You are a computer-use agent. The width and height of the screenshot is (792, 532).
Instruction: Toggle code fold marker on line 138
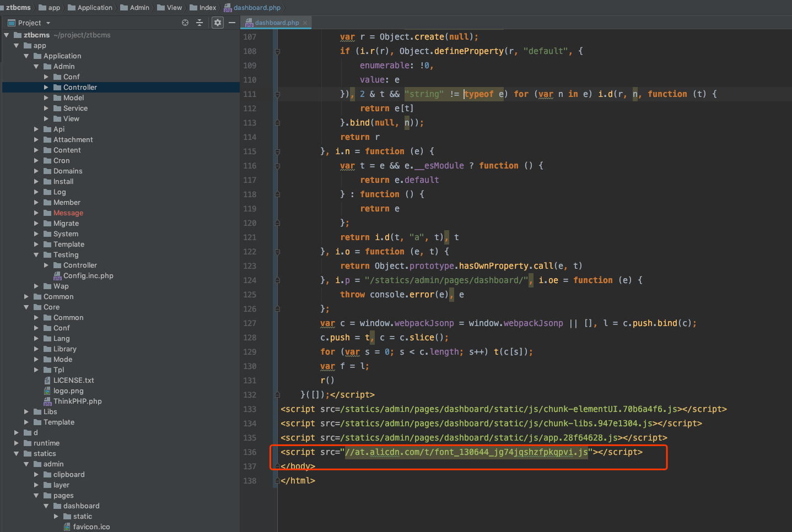point(277,481)
